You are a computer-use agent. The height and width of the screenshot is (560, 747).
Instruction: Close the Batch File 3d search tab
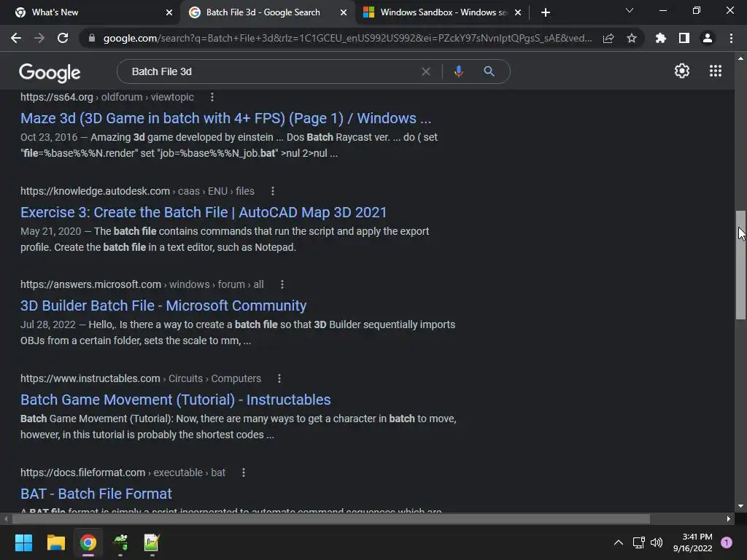click(x=344, y=12)
